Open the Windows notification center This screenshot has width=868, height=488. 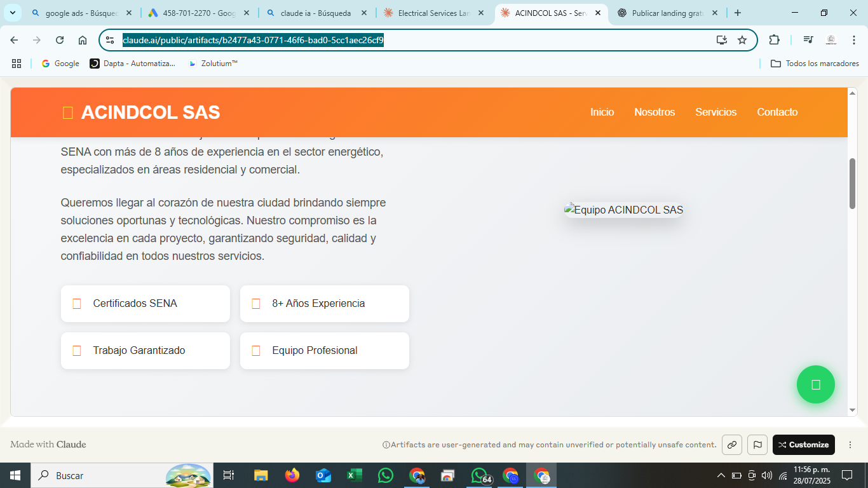847,475
